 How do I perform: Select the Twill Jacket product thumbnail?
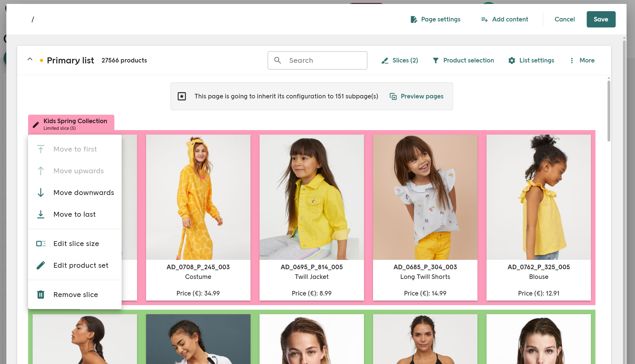tap(311, 197)
